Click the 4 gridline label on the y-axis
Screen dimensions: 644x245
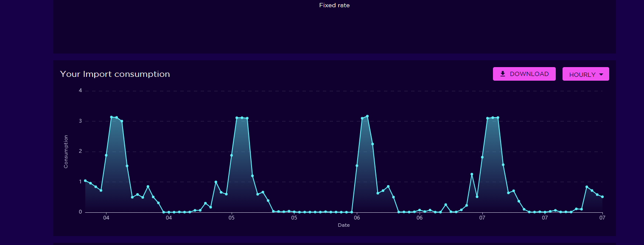(x=80, y=90)
